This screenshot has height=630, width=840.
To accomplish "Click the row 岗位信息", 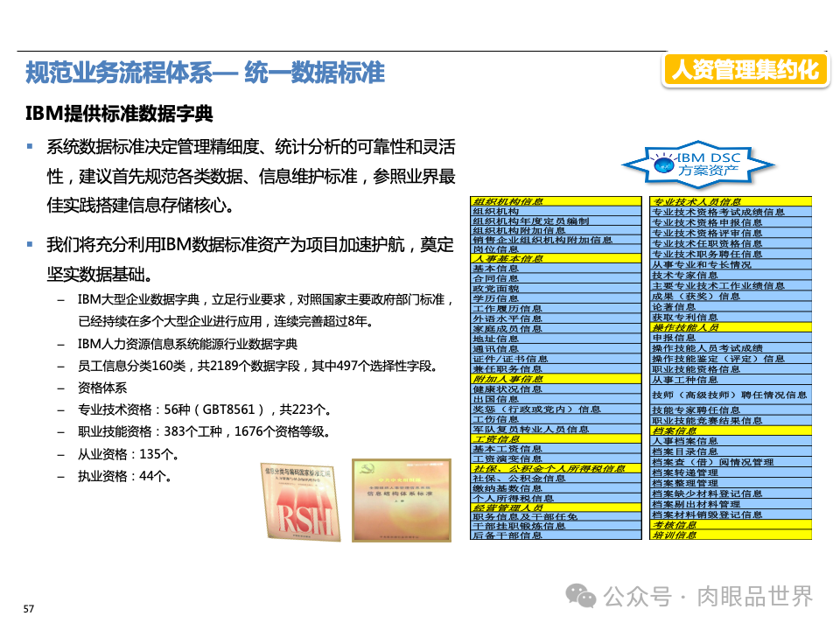I will tap(556, 249).
